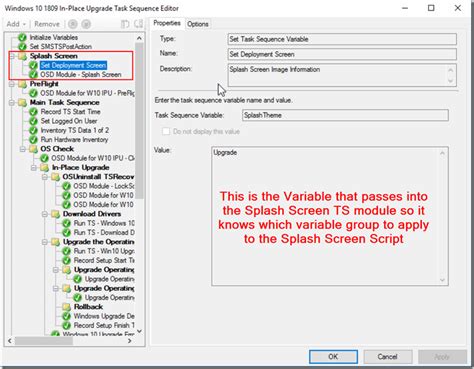Click the Download Drivers folder icon
The image size is (474, 369).
pos(56,214)
